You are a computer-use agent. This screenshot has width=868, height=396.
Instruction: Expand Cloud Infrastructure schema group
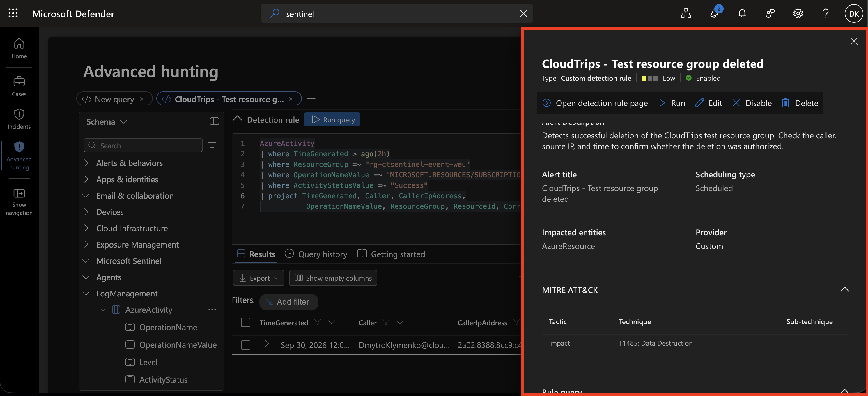click(x=86, y=228)
